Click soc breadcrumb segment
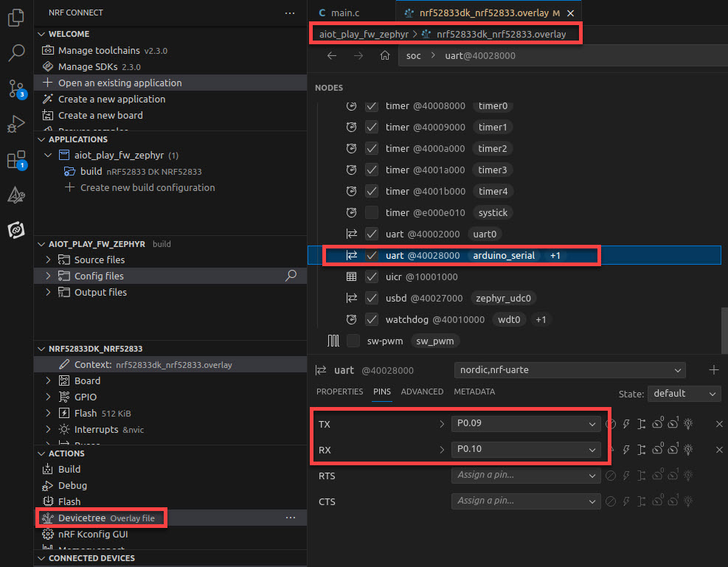Viewport: 728px width, 567px height. pos(413,56)
